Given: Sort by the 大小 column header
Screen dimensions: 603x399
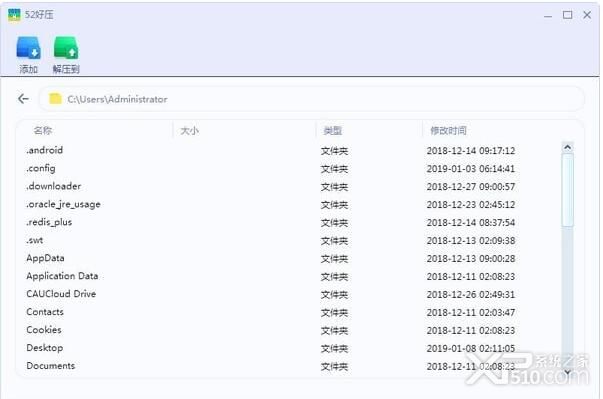Looking at the screenshot, I should click(x=190, y=131).
